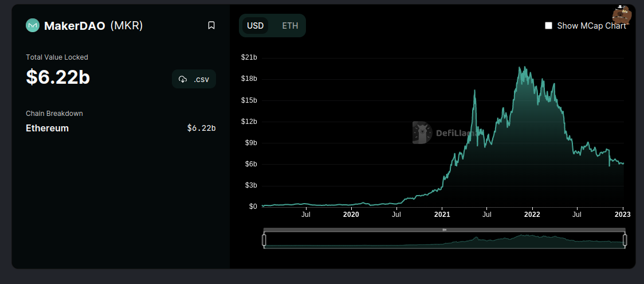Screen dimensions: 644x284
Task: Click the 2022 x-axis label
Action: [x=532, y=215]
